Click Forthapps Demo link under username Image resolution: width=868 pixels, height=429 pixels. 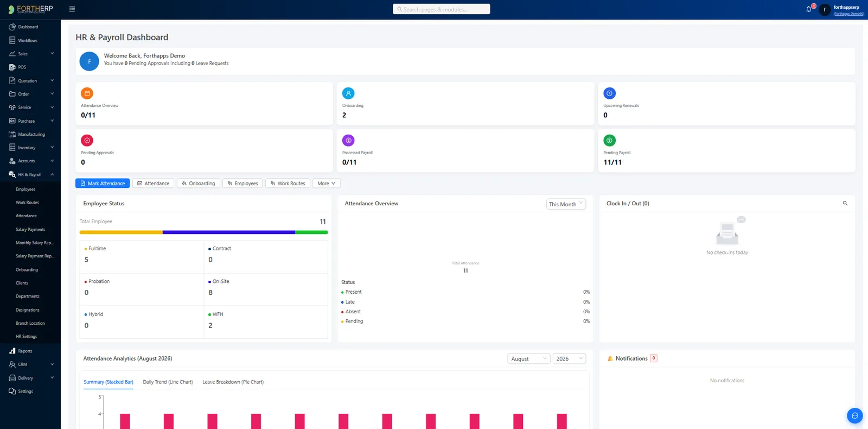pos(848,14)
